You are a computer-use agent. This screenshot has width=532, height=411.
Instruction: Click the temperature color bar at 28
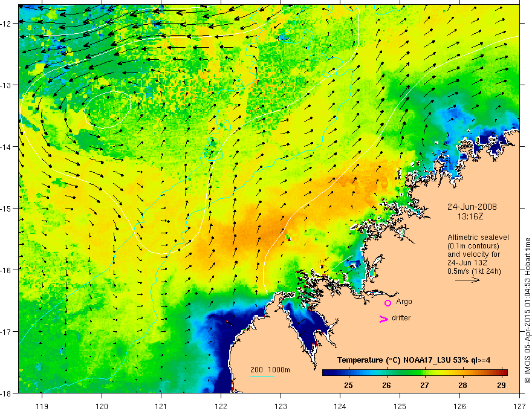463,372
